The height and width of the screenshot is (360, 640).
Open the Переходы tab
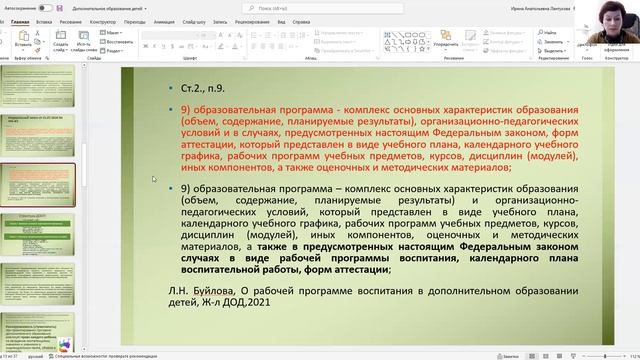tap(135, 22)
